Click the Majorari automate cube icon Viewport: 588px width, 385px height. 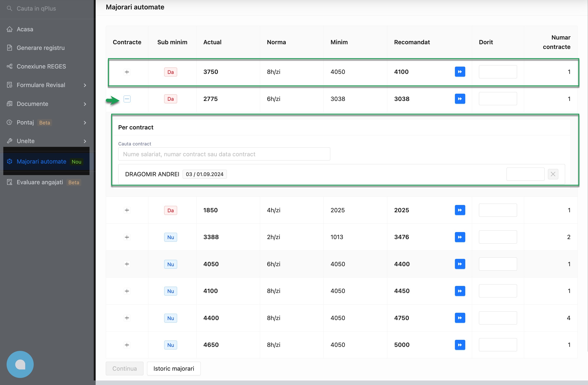point(9,161)
